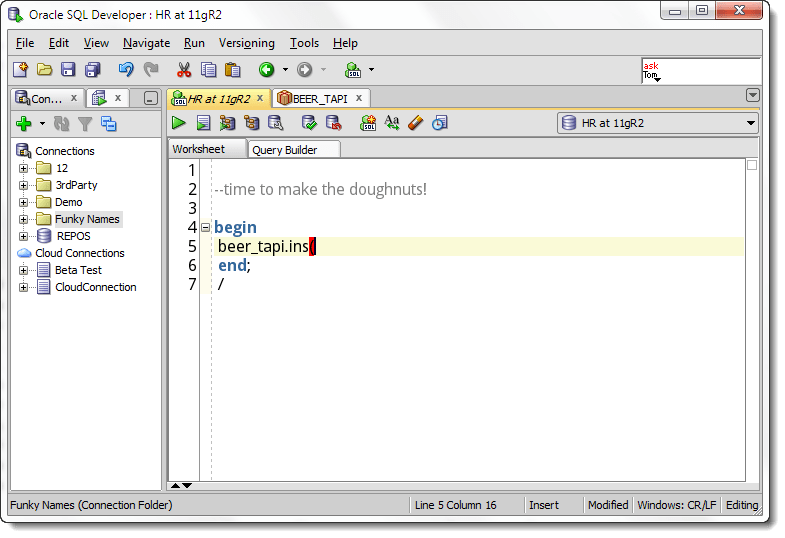Click the Unshared SQL Worksheet icon
785x538 pixels.
point(368,123)
